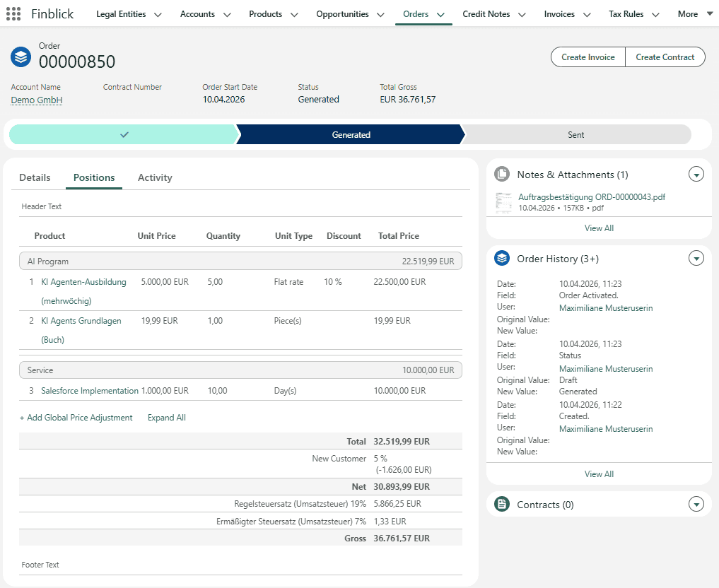Expand the Accounts menu chevron
719x588 pixels.
(x=227, y=15)
